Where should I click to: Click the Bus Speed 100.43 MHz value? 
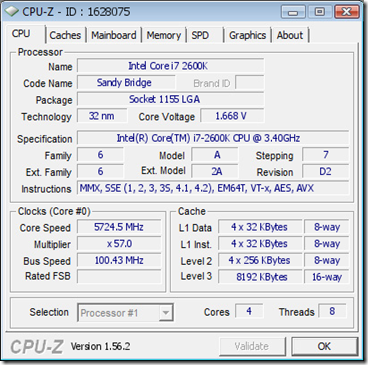(x=119, y=260)
